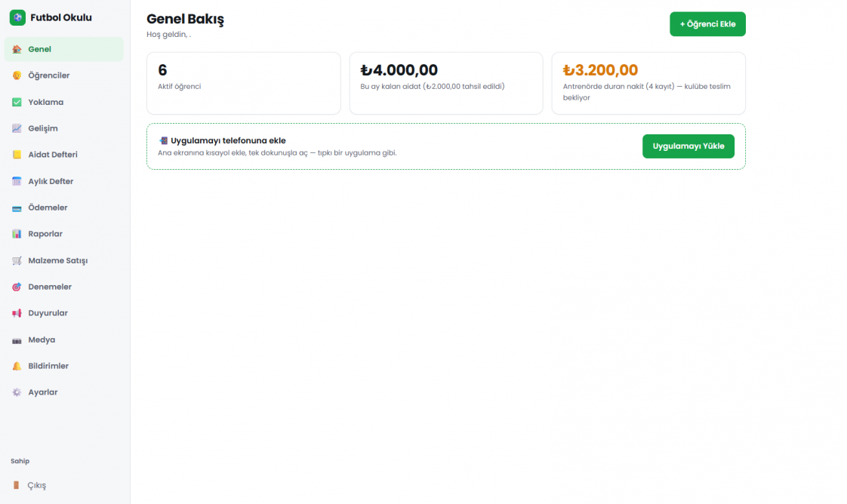Click the Yoklama checkmark icon

[x=17, y=102]
